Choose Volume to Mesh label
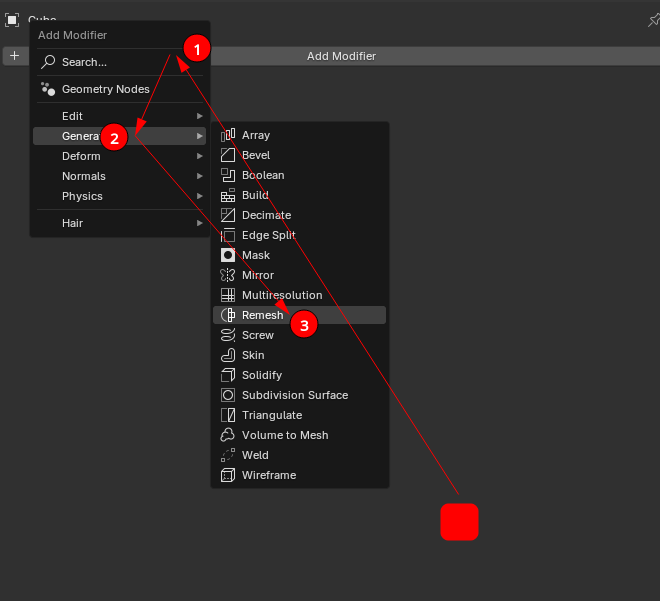The height and width of the screenshot is (601, 660). pyautogui.click(x=285, y=435)
